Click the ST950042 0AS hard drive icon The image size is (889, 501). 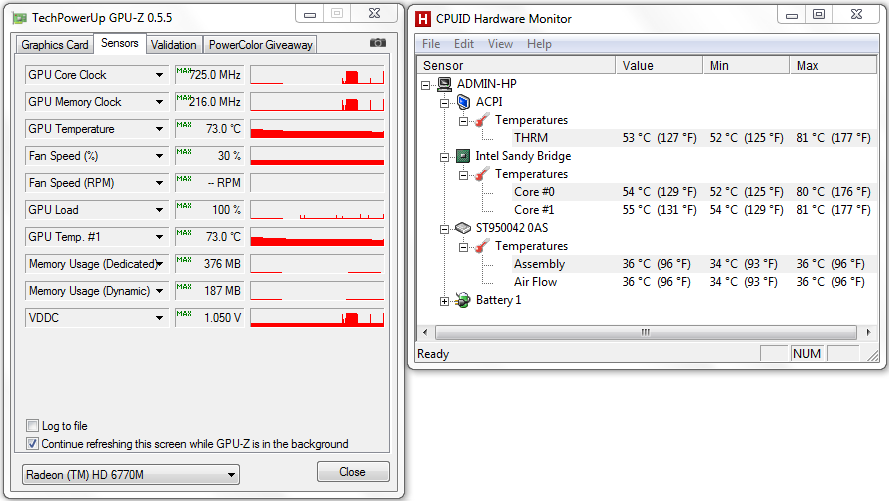tap(463, 228)
